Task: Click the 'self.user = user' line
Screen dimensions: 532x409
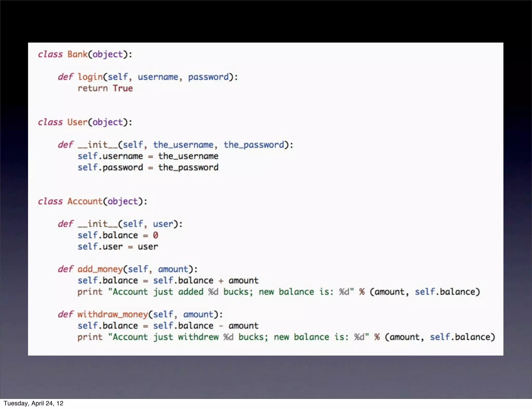Action: pos(118,247)
